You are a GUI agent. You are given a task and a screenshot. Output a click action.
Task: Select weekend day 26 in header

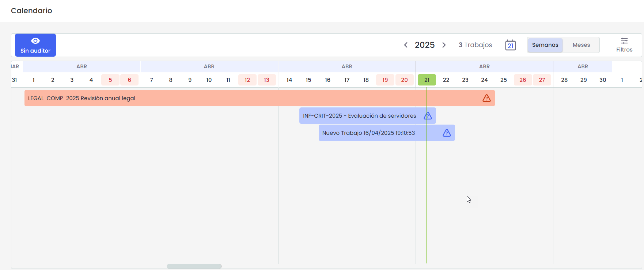523,80
